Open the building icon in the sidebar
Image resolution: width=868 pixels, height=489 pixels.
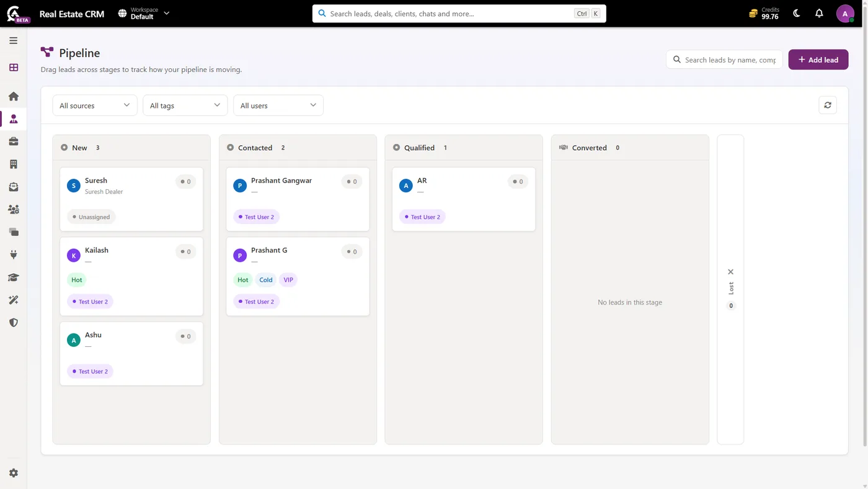(14, 164)
